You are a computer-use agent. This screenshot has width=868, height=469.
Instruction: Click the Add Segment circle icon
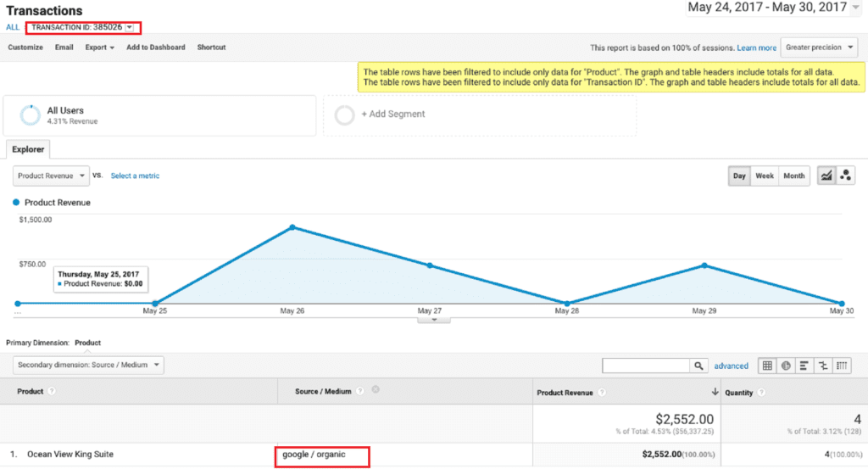344,115
